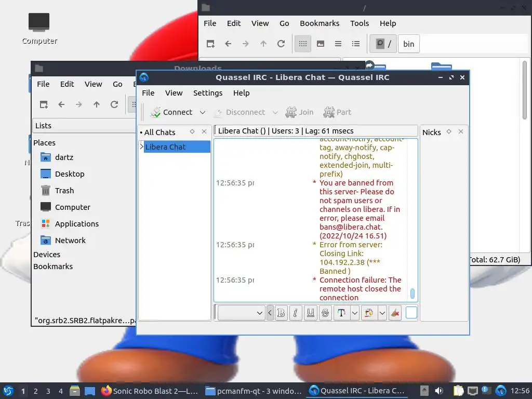Select Libera Chat in All Chats list
This screenshot has height=399, width=532.
177,147
